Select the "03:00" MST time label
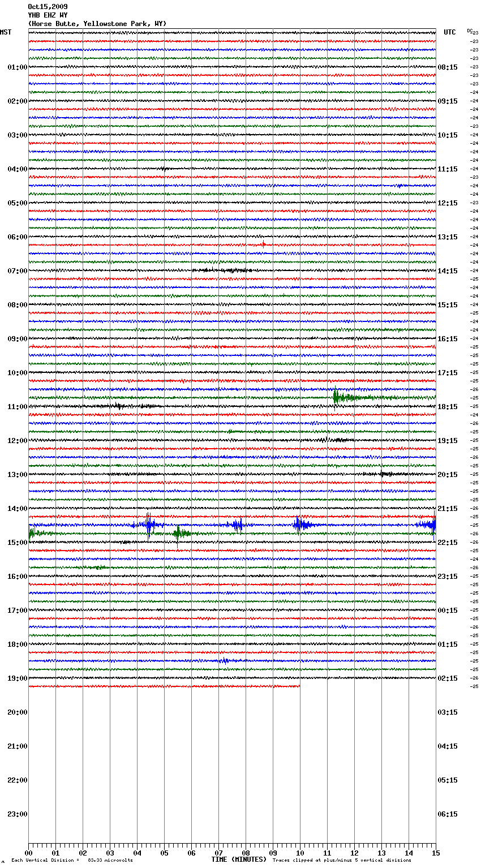 [x=18, y=135]
